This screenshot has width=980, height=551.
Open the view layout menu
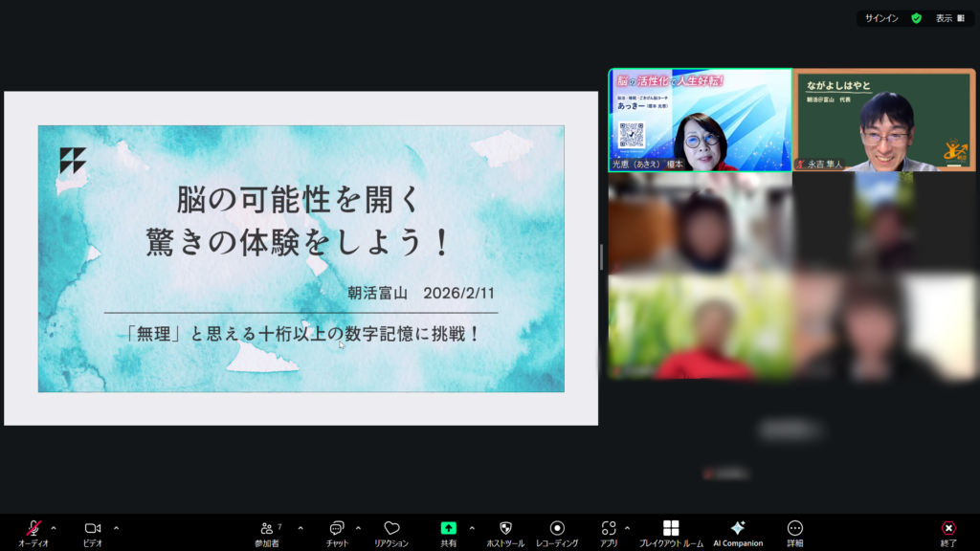click(949, 18)
